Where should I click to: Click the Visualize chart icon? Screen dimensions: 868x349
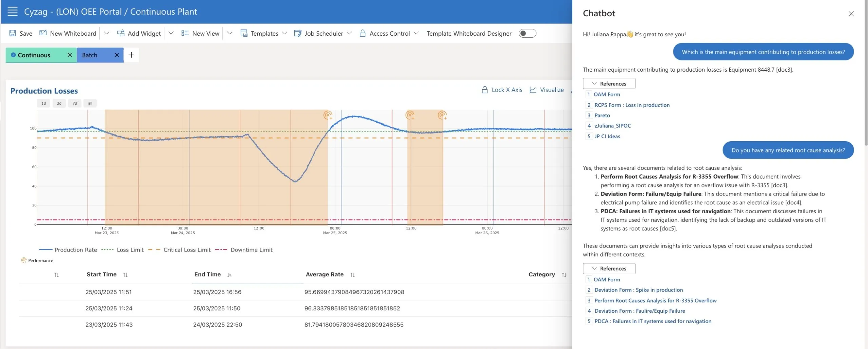click(533, 90)
